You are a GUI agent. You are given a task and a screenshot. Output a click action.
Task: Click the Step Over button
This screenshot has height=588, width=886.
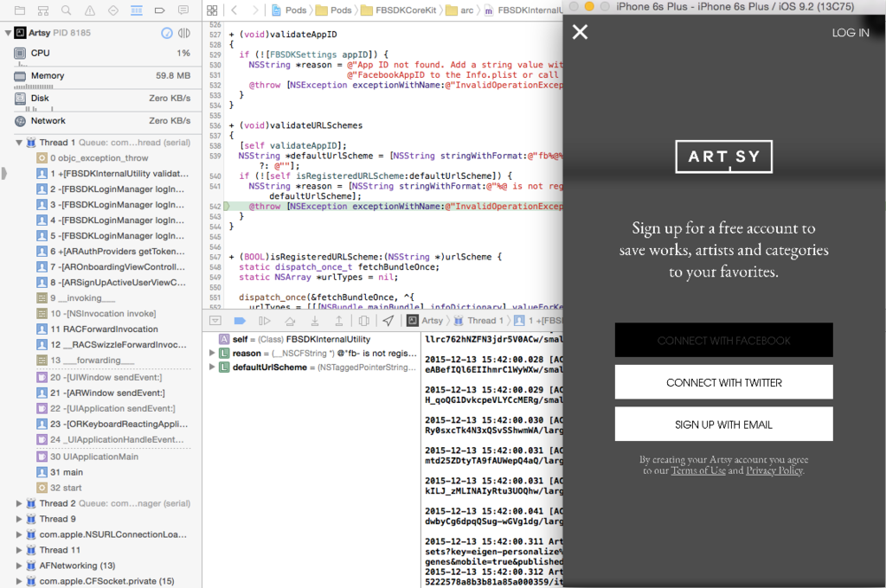290,320
